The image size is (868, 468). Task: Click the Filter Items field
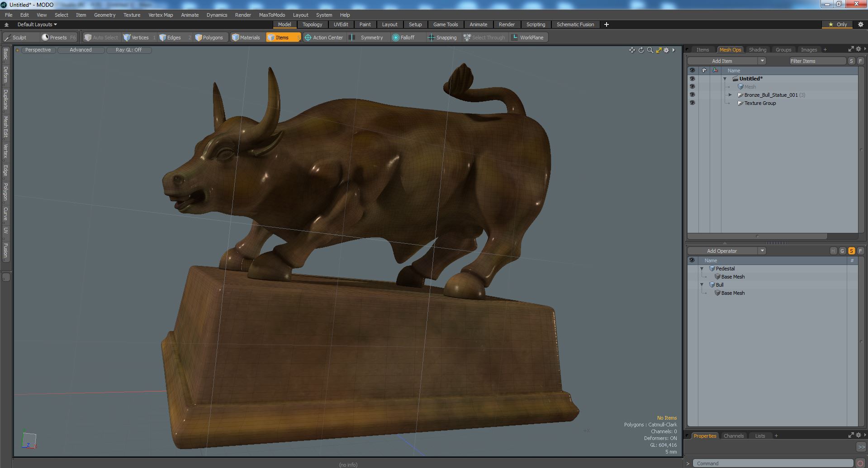(817, 61)
